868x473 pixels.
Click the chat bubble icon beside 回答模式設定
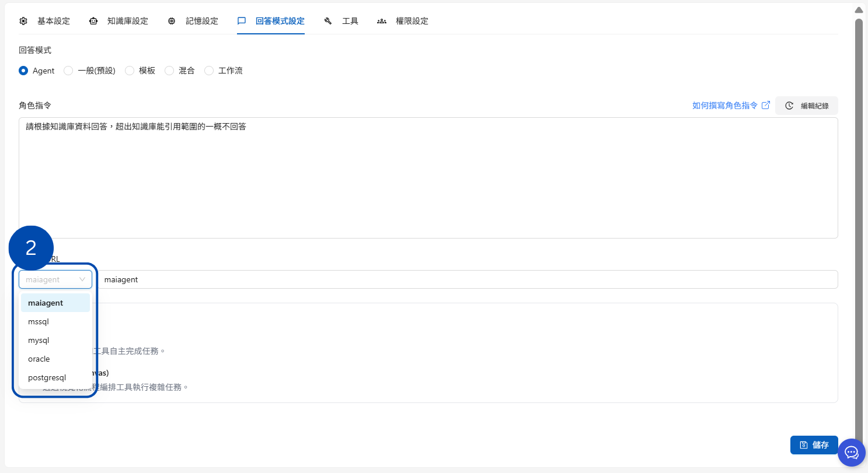[242, 21]
